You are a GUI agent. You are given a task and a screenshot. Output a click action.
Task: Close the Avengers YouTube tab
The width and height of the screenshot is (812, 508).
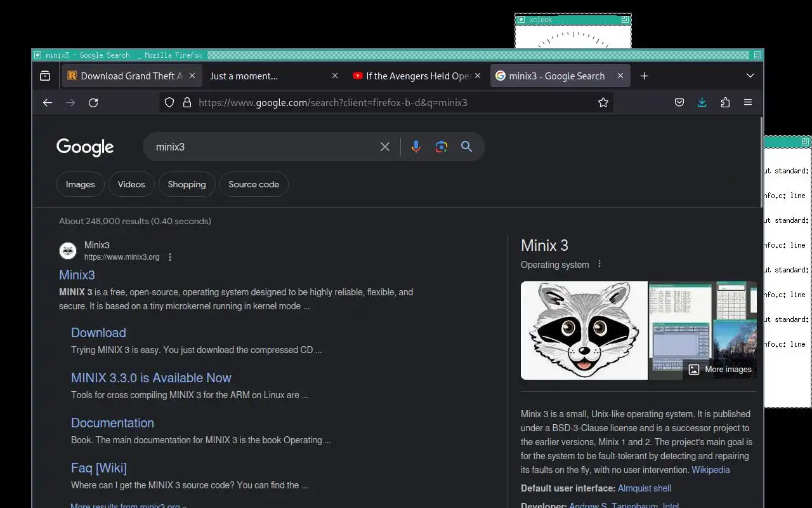[x=478, y=76]
